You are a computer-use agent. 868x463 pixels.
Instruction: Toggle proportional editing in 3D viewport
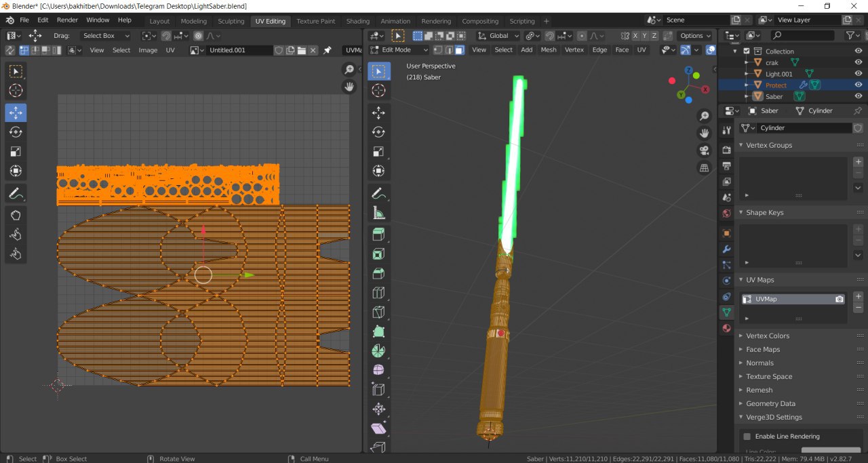coord(582,36)
